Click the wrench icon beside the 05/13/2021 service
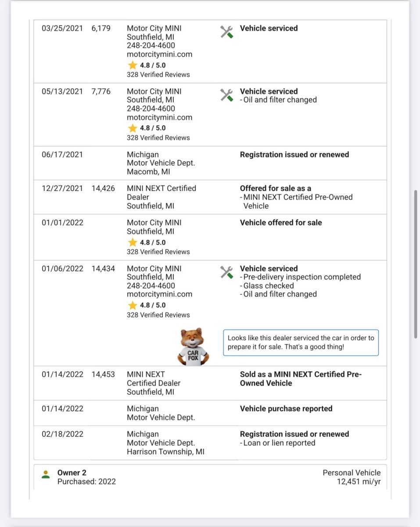The image size is (420, 527). pos(226,95)
